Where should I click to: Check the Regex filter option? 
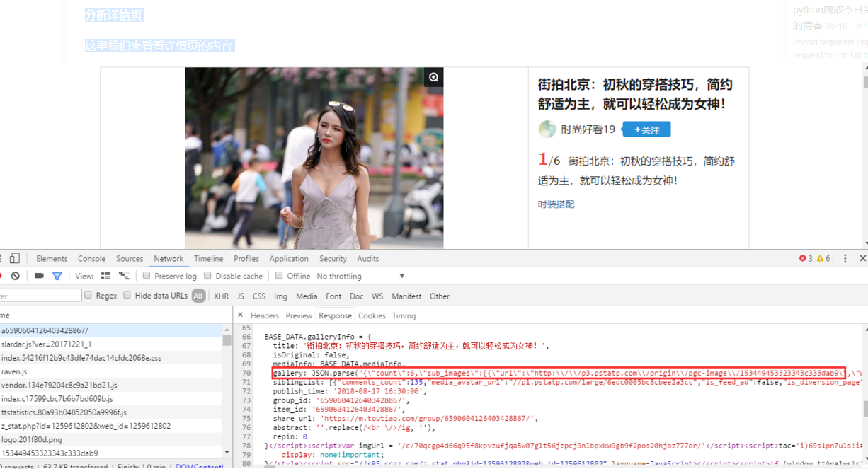[88, 296]
